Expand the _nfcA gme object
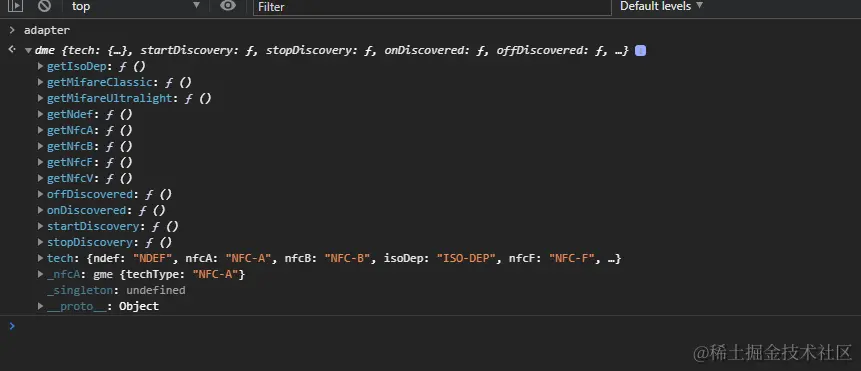The height and width of the screenshot is (371, 861). coord(41,274)
